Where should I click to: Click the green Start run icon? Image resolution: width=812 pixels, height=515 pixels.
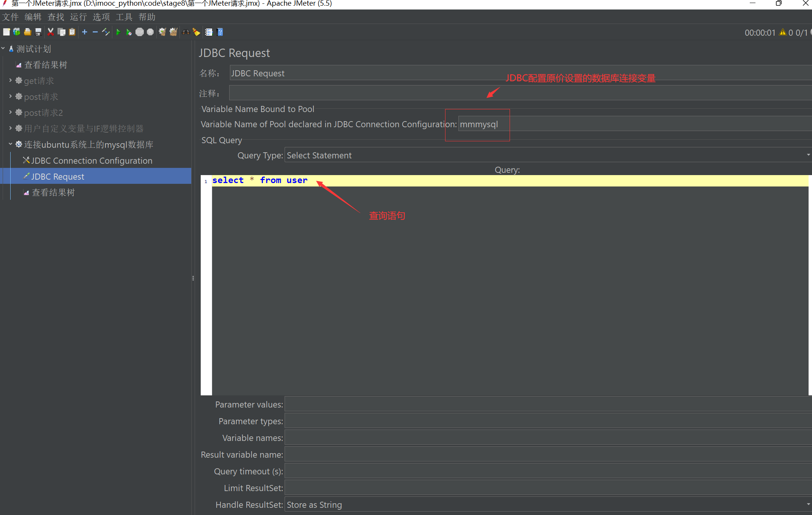pyautogui.click(x=118, y=32)
